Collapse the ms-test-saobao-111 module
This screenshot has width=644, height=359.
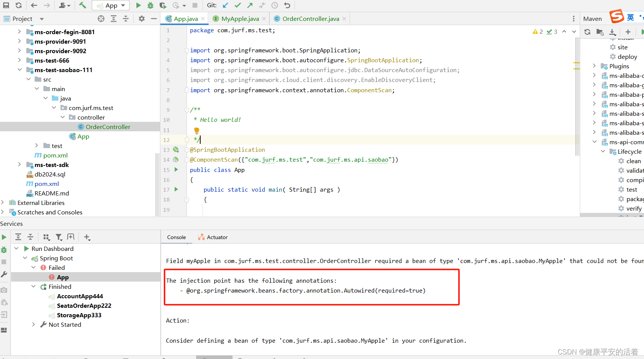tap(19, 69)
